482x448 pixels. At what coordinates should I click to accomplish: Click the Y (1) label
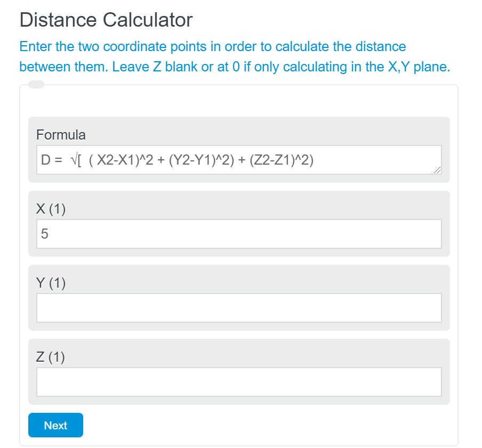[51, 283]
